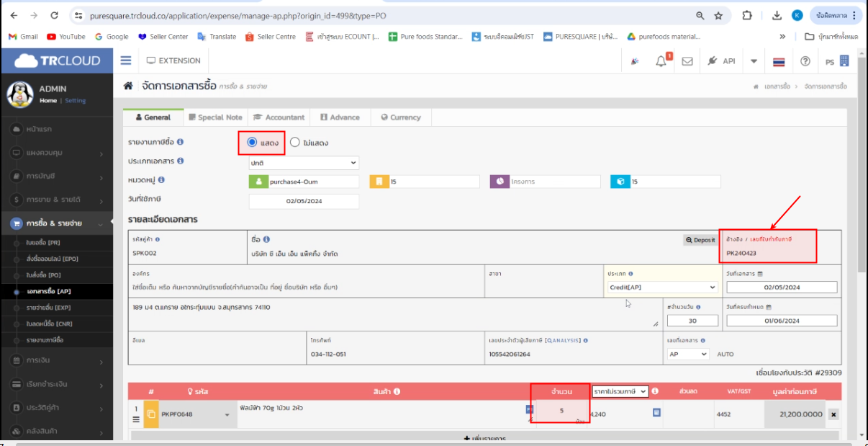This screenshot has height=446, width=868.
Task: Click เพิ่มรายการ add item button
Action: pos(484,437)
